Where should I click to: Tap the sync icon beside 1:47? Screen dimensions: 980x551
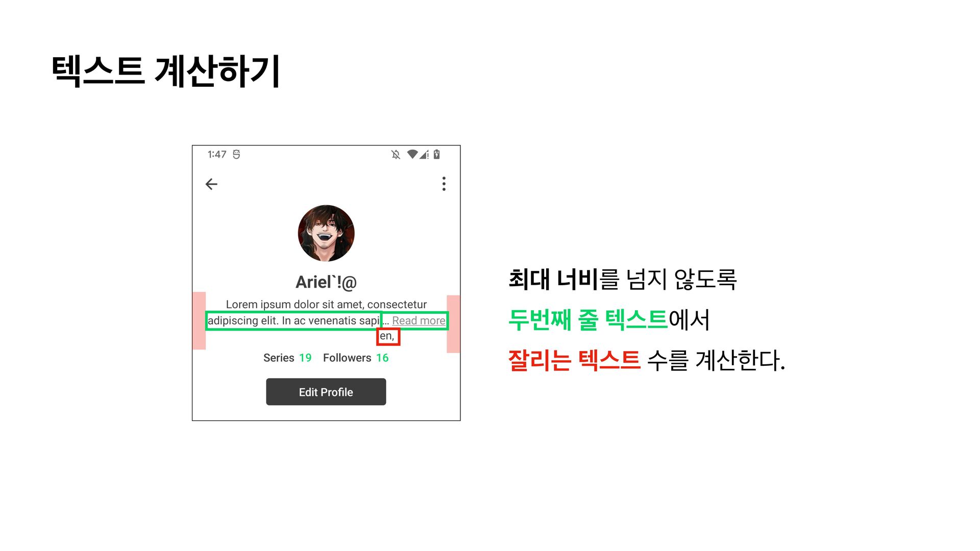tap(236, 155)
